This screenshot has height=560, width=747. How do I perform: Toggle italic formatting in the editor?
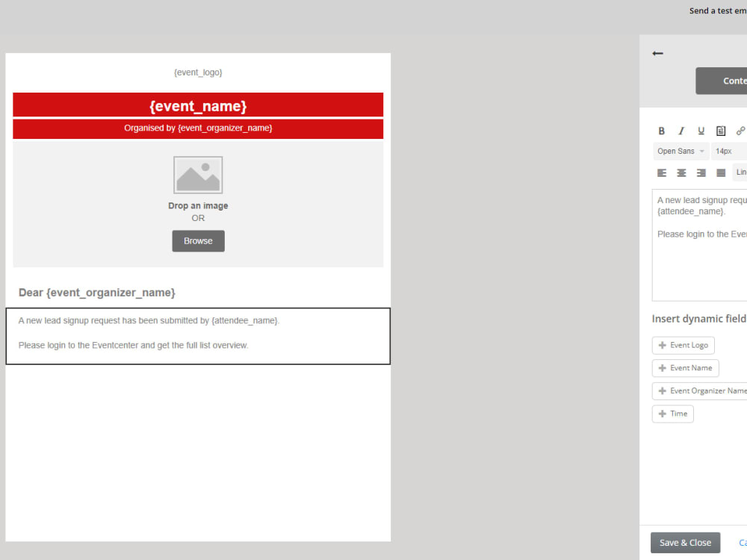(x=681, y=131)
